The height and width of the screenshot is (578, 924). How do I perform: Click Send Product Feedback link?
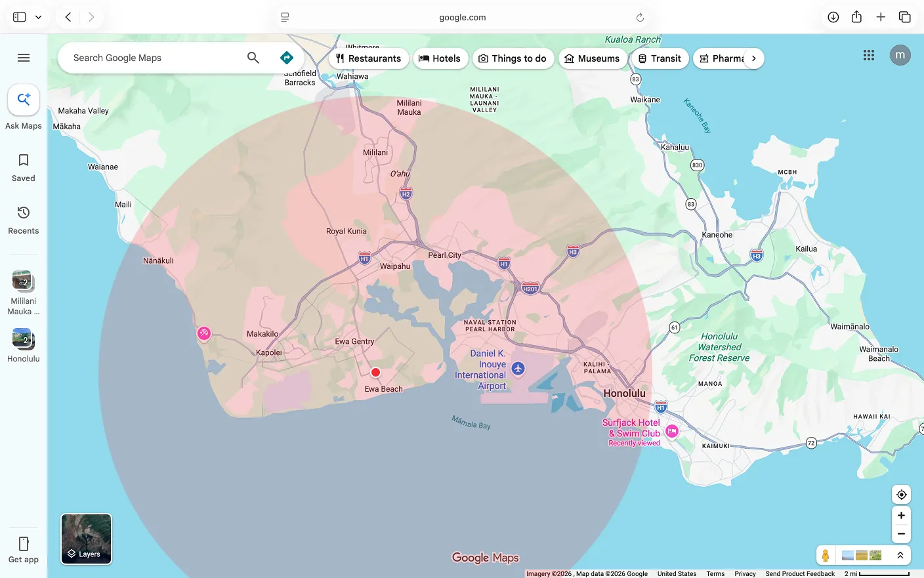click(x=800, y=573)
